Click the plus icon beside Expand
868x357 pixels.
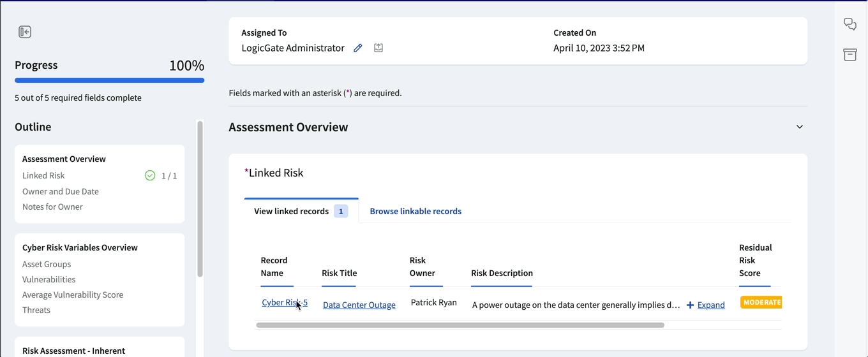pos(690,305)
